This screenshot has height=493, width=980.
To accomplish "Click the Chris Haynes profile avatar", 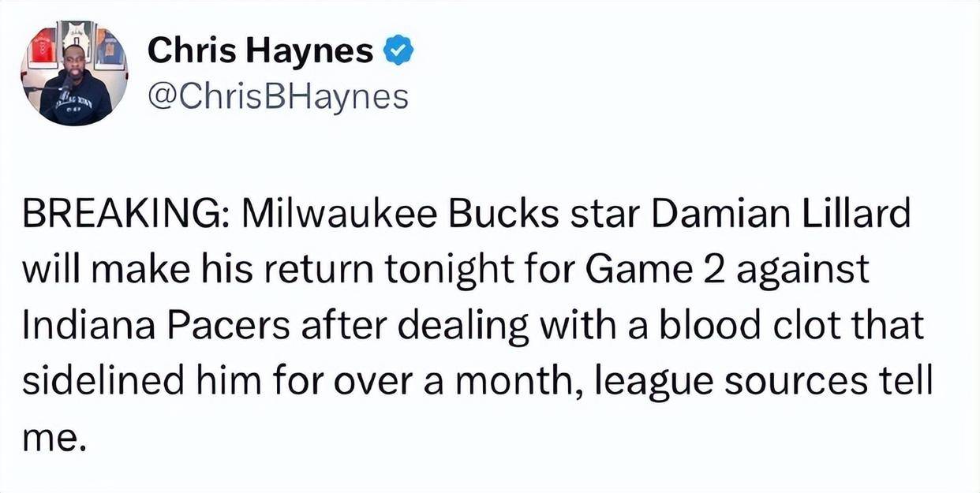I will point(73,73).
